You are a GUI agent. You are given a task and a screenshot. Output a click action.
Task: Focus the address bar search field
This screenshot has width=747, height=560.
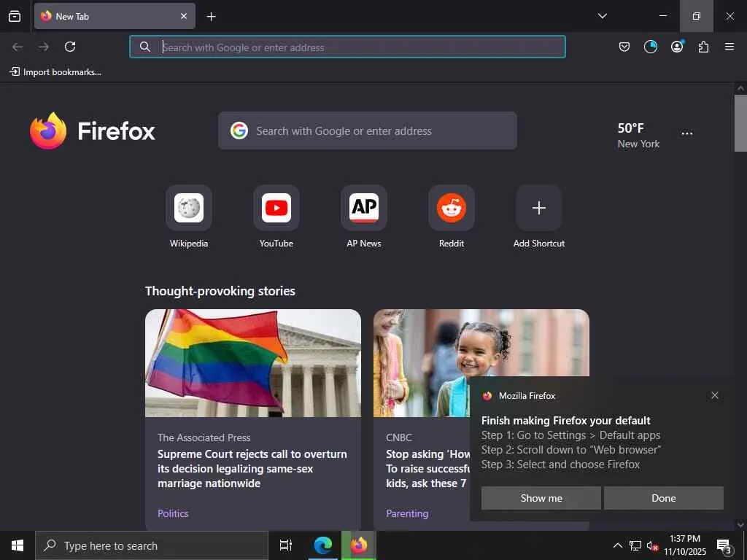pos(347,47)
